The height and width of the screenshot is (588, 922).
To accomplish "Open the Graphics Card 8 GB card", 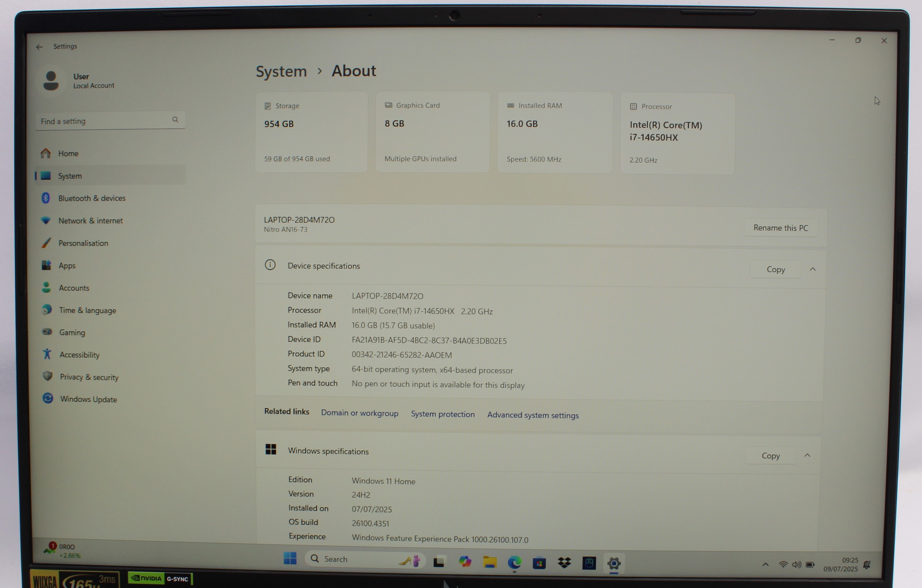I will pos(432,132).
